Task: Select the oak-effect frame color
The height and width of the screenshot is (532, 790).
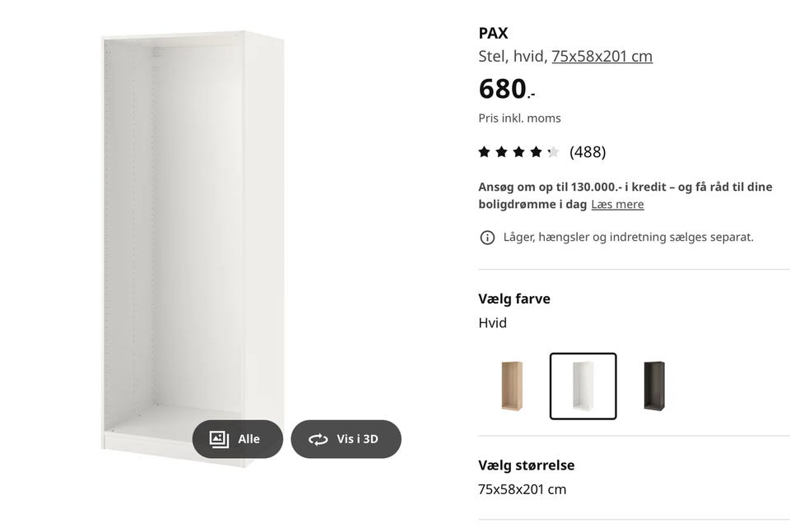Action: [512, 386]
